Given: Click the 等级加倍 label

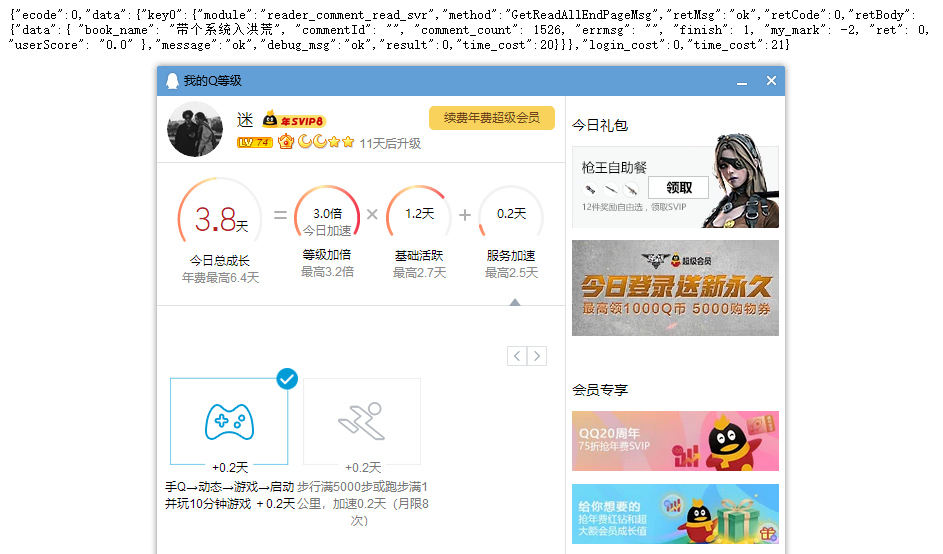Looking at the screenshot, I should [x=327, y=255].
